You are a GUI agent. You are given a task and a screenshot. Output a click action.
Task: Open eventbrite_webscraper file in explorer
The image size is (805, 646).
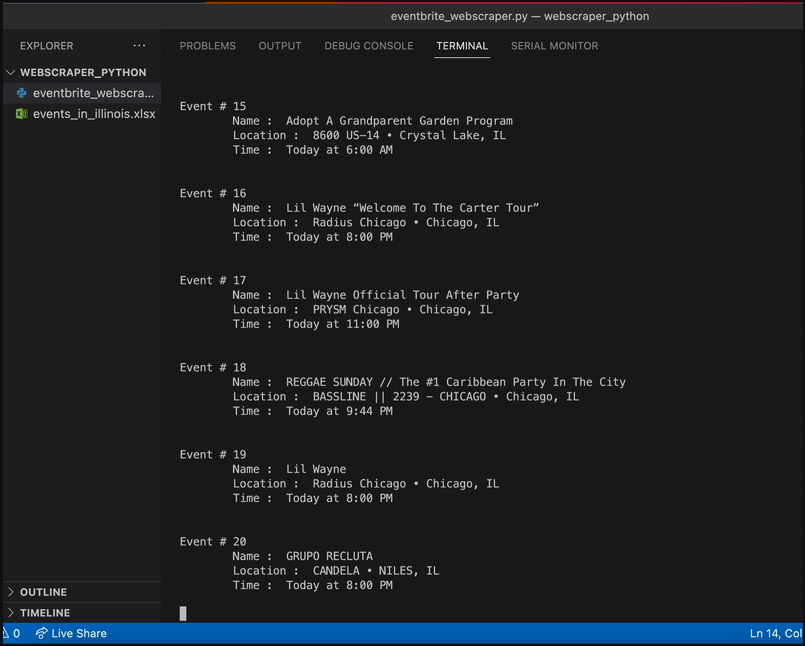(82, 93)
